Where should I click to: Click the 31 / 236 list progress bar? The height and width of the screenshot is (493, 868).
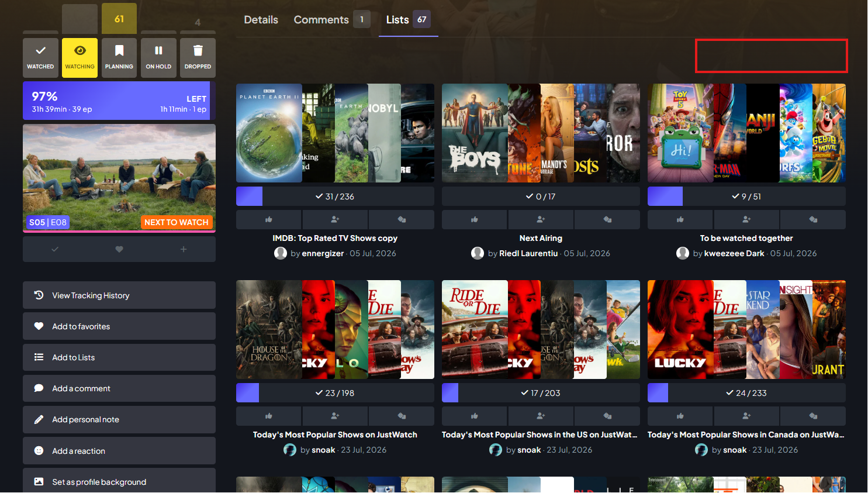[x=335, y=196]
